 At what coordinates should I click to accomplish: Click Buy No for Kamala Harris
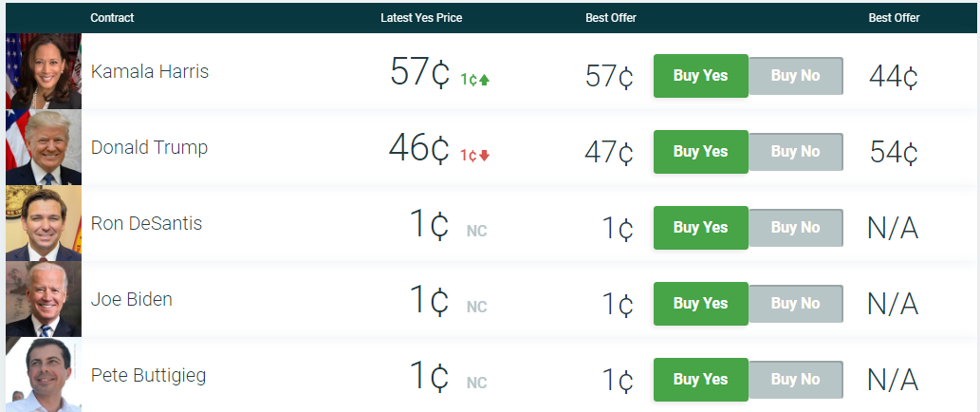796,76
